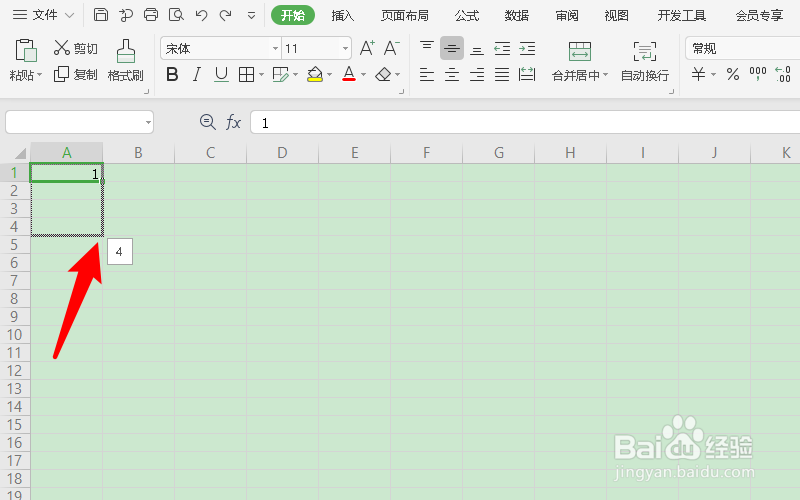Open the 常规 number format box

(743, 48)
